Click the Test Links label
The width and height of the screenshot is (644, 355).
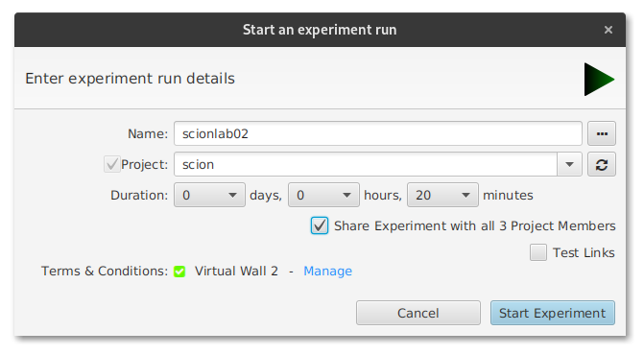tap(584, 252)
